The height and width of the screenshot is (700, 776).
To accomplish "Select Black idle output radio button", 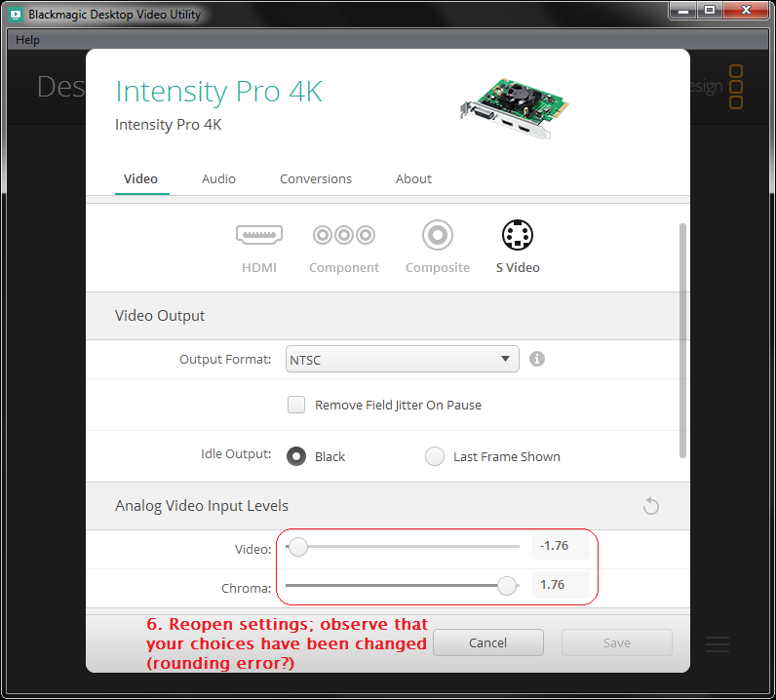I will click(x=296, y=456).
